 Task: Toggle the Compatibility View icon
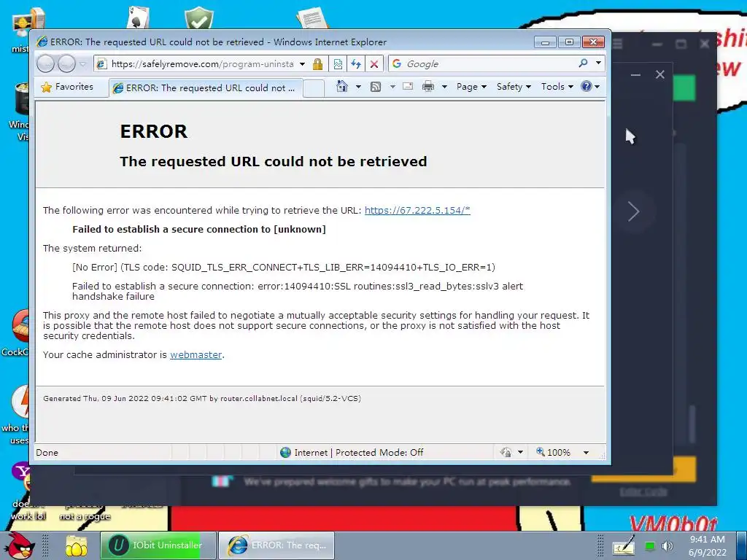pos(338,64)
